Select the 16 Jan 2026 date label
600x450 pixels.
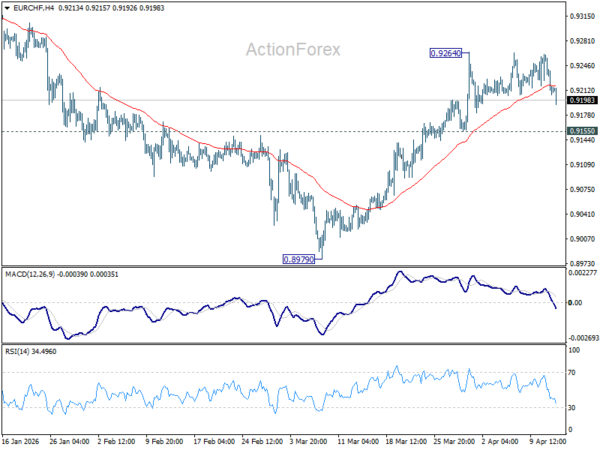click(21, 441)
